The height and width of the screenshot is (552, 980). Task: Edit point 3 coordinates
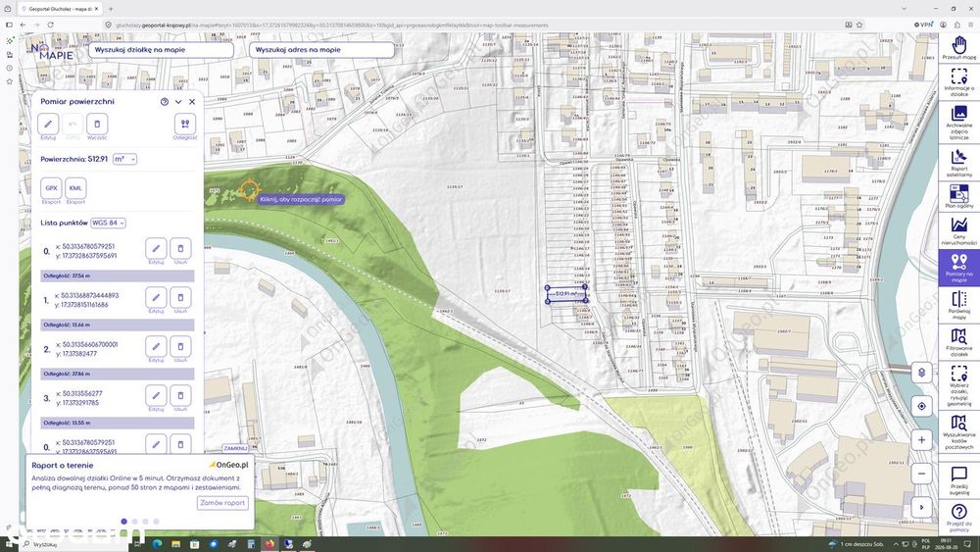[x=156, y=396]
